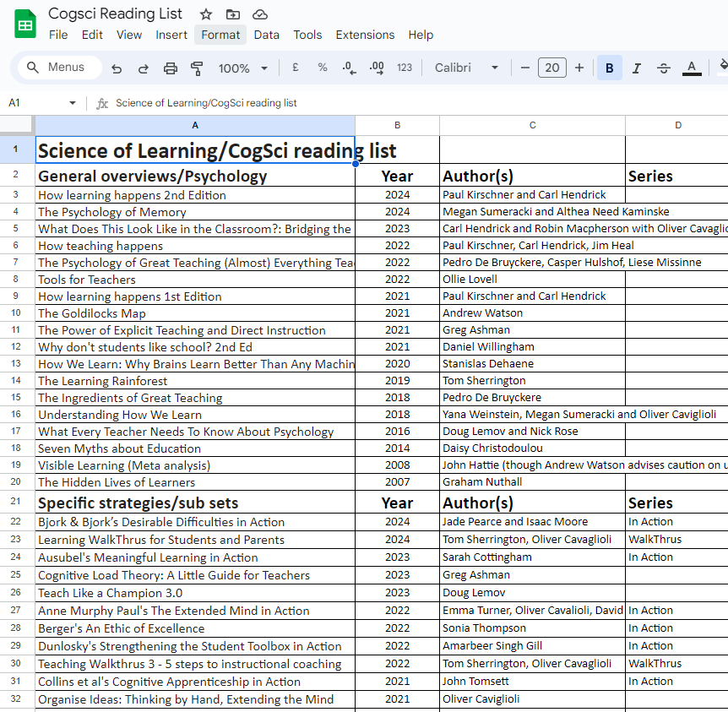The height and width of the screenshot is (712, 728).
Task: Open the Tools menu
Action: tap(307, 35)
